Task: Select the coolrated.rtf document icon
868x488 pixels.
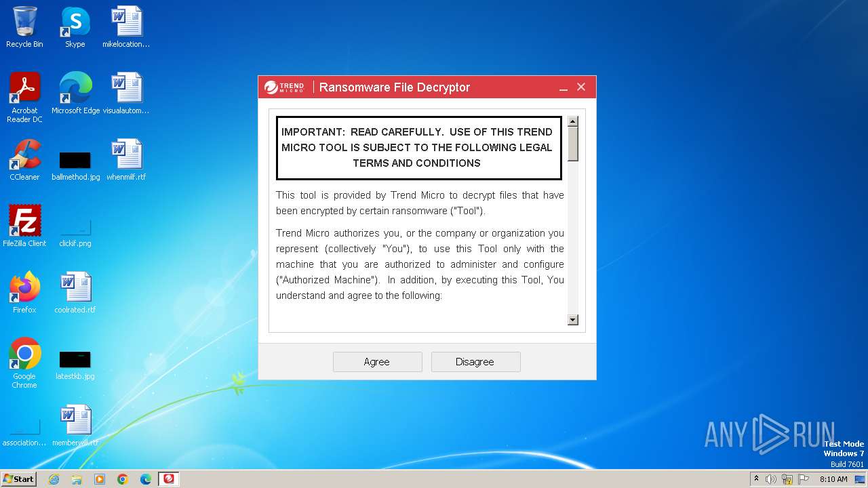Action: coord(75,293)
